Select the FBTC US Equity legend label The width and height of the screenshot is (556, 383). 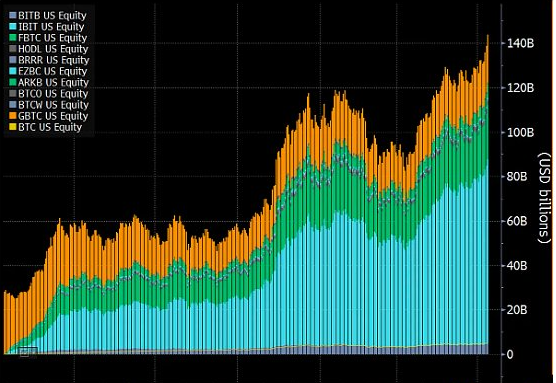(53, 38)
